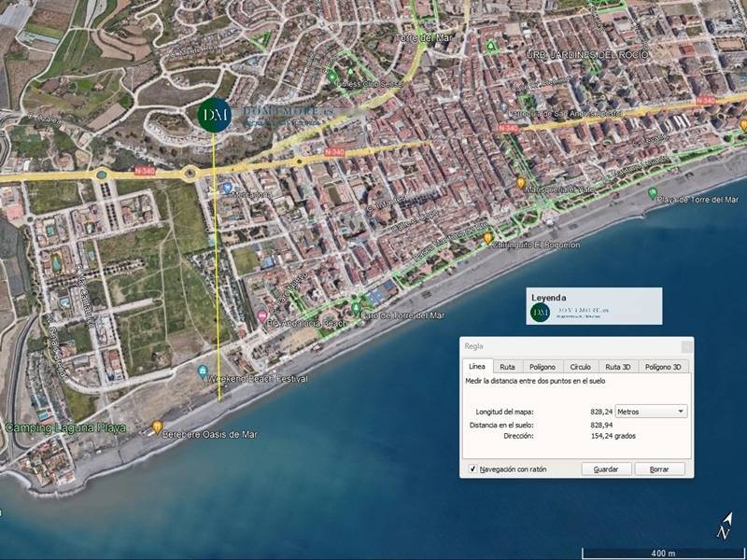
Task: Click the Fitness Club Sensei map pin
Action: (333, 77)
